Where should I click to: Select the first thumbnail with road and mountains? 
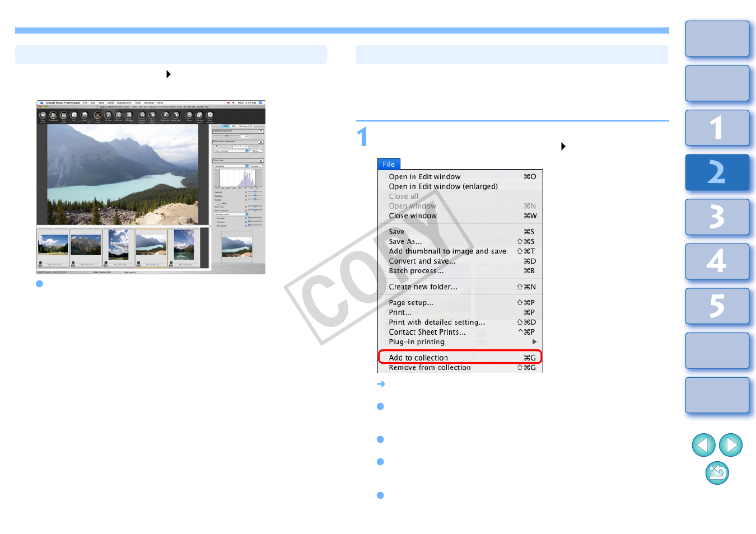(x=53, y=245)
